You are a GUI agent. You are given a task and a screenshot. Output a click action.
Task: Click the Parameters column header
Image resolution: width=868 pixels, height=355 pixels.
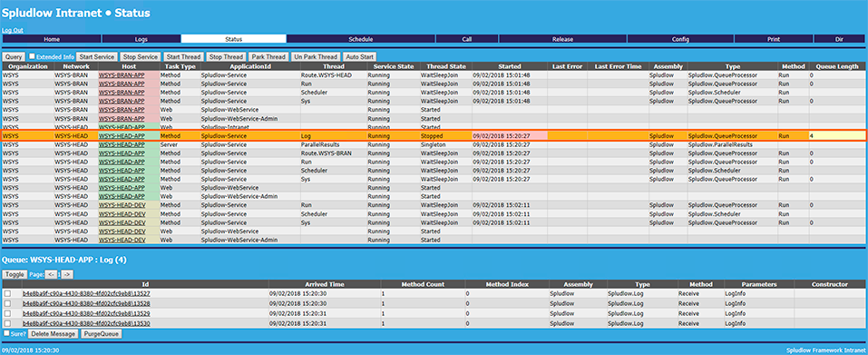click(759, 284)
